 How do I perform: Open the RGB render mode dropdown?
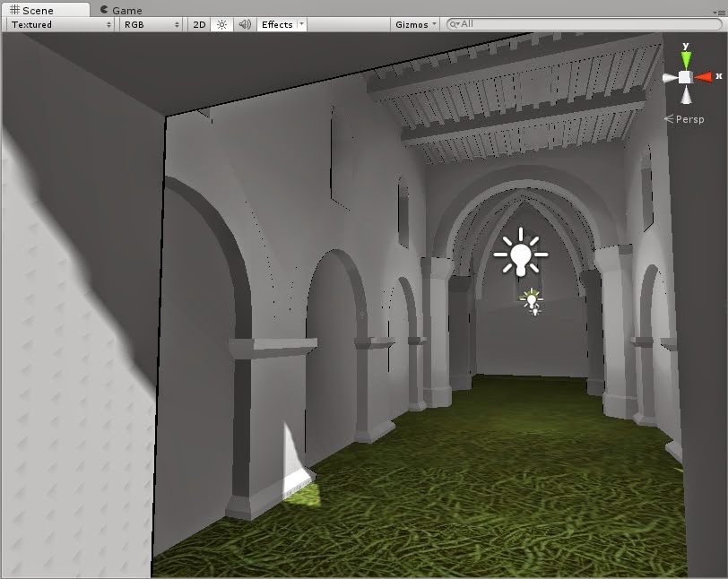click(x=152, y=24)
